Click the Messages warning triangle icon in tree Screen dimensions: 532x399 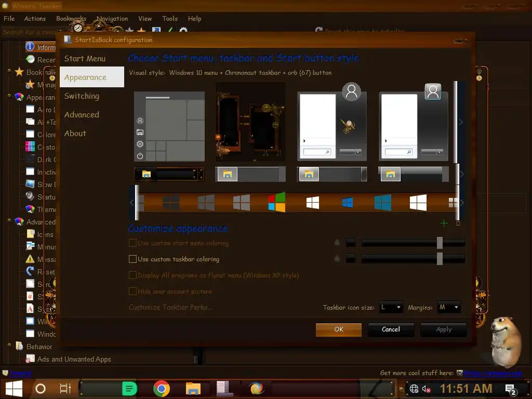coord(30,259)
